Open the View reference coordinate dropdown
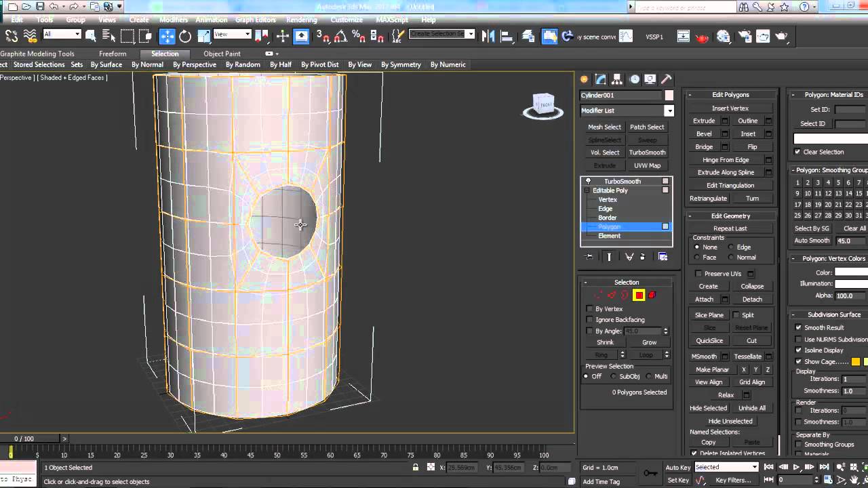 tap(233, 35)
